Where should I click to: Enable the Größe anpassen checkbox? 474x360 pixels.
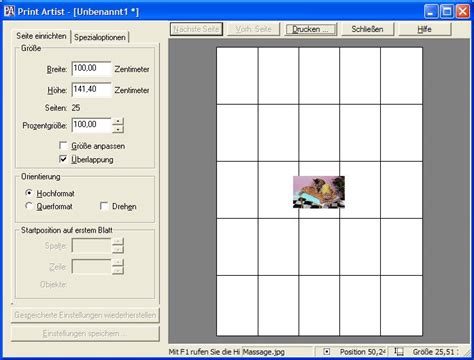(63, 146)
